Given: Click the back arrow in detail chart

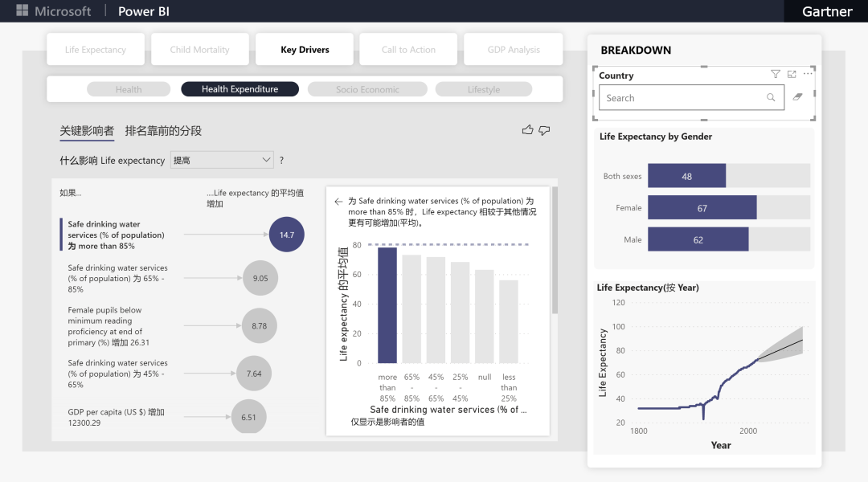Looking at the screenshot, I should click(x=338, y=202).
